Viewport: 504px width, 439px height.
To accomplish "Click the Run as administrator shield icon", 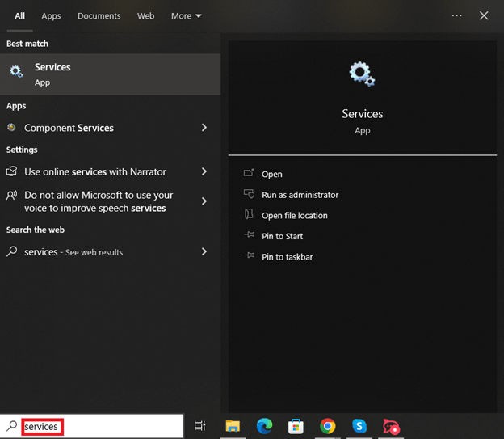I will tap(249, 194).
